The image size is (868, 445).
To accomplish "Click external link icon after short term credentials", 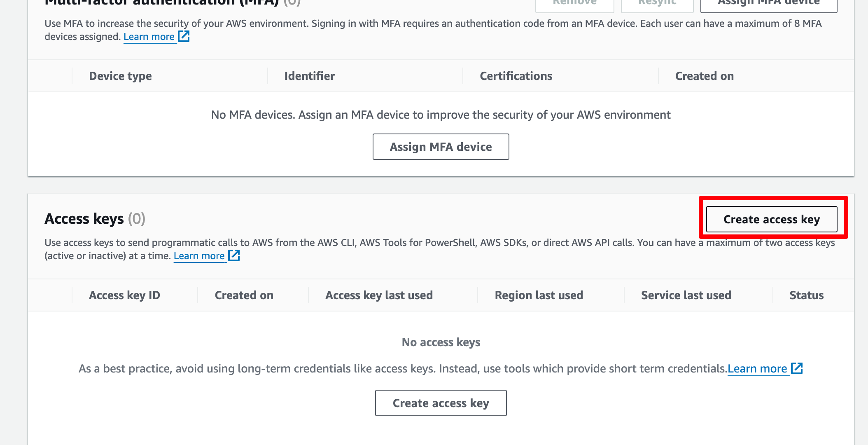I will click(797, 368).
